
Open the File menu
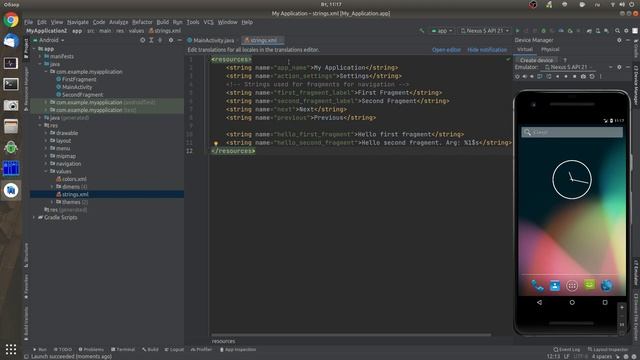point(29,22)
